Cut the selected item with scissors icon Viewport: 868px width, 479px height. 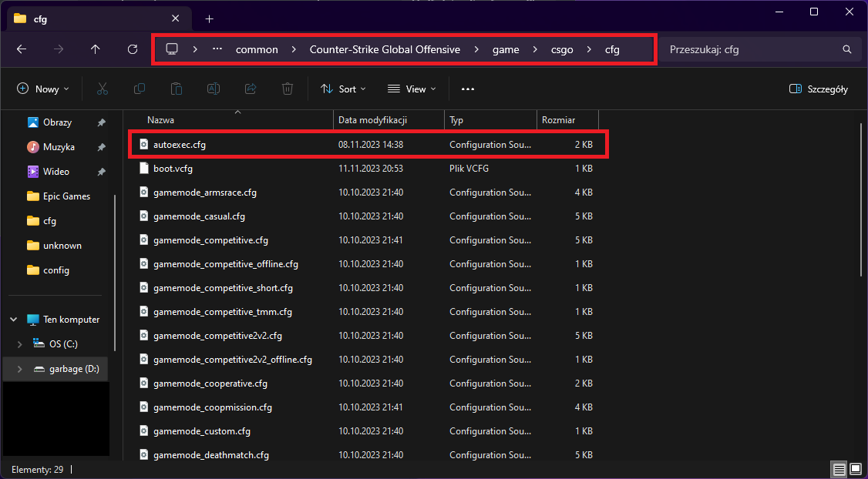[103, 89]
